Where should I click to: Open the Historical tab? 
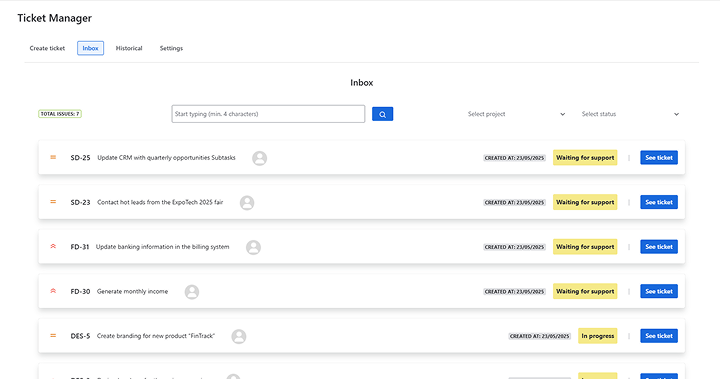coord(129,48)
